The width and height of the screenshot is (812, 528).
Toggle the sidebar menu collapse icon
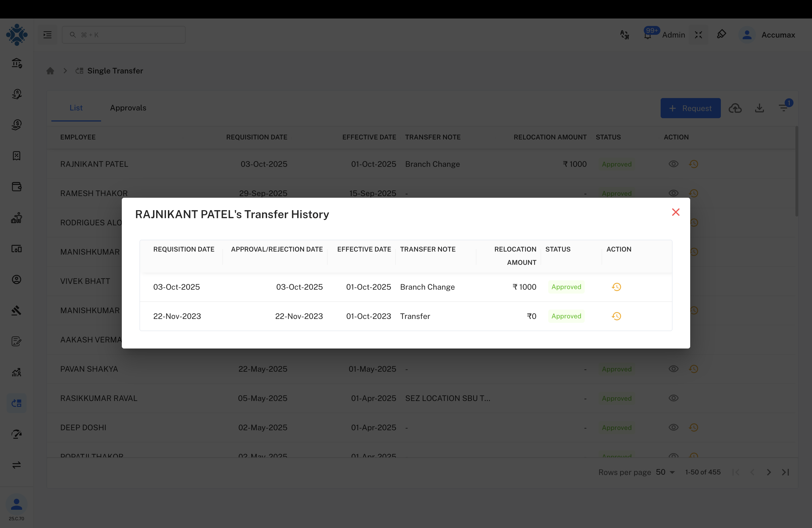(x=48, y=35)
